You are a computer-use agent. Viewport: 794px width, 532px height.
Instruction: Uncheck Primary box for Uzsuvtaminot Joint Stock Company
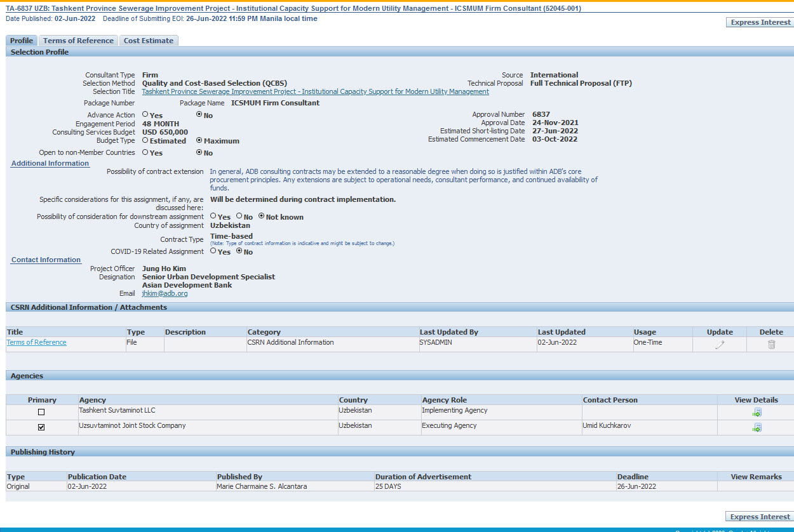coord(41,427)
